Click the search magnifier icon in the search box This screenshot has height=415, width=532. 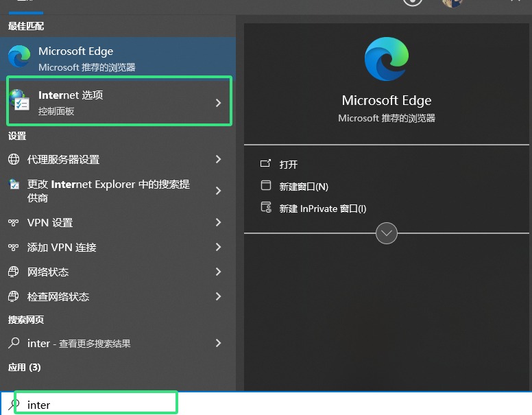click(x=14, y=404)
